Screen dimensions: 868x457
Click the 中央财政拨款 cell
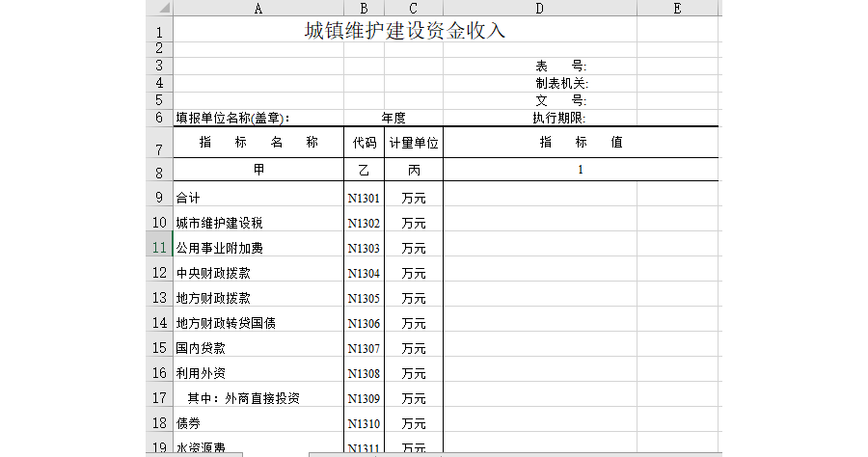(258, 269)
